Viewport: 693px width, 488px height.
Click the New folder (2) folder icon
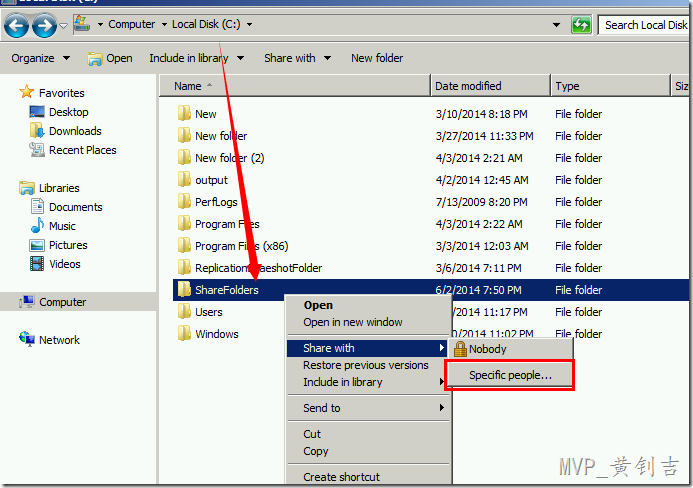click(184, 157)
